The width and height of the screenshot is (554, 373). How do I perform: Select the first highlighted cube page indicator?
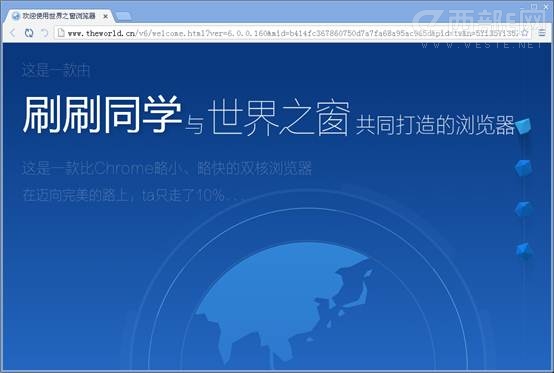pos(523,125)
